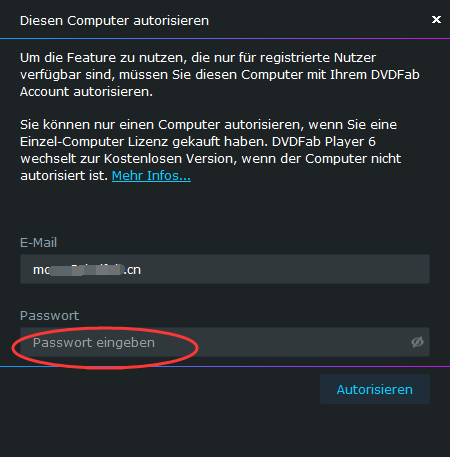Click the E-Mail field label

pos(38,243)
